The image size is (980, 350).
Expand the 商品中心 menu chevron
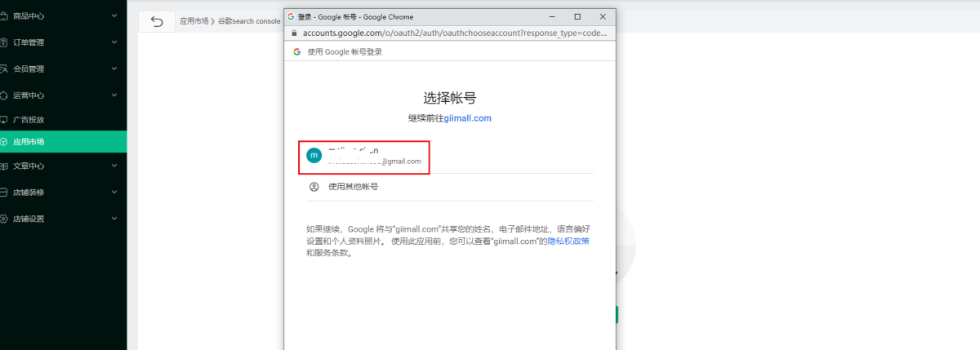114,16
